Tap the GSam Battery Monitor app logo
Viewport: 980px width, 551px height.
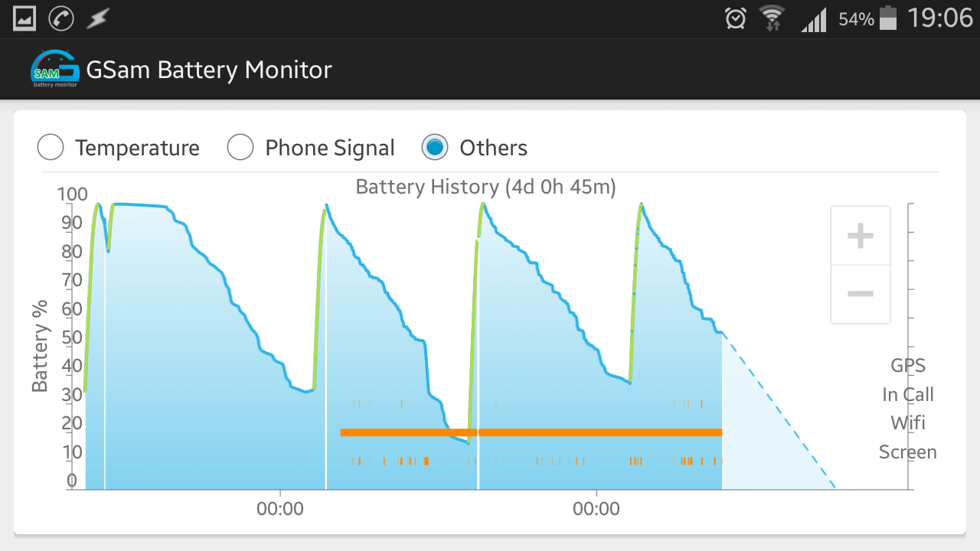pyautogui.click(x=54, y=70)
